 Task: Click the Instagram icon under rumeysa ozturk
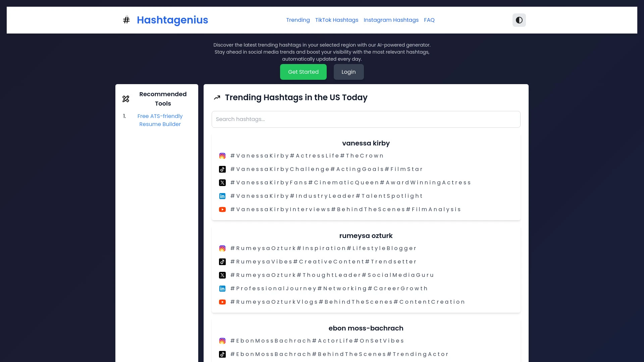click(222, 248)
